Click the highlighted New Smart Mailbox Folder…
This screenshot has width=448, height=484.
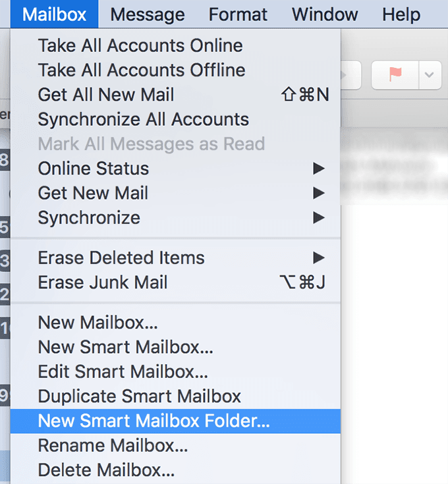tap(175, 421)
